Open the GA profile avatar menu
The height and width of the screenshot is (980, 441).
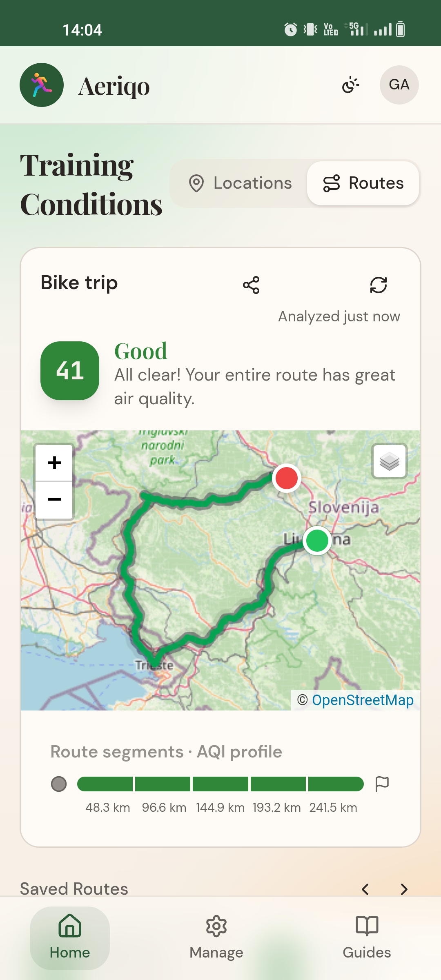[x=399, y=85]
